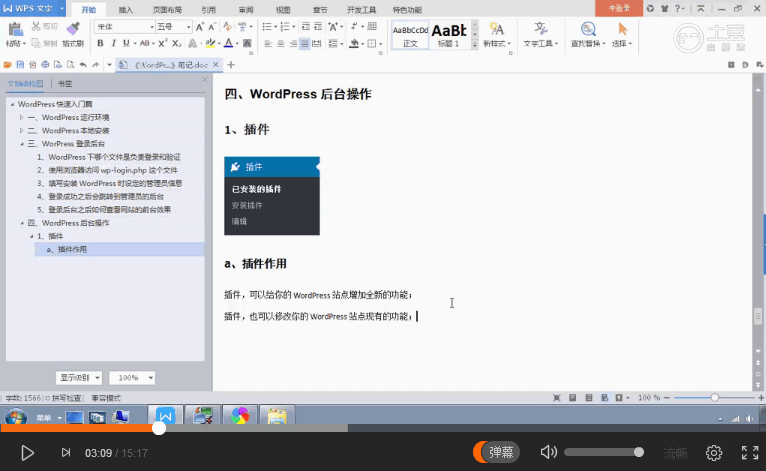Switch to the 插入 ribbon tab

click(126, 10)
